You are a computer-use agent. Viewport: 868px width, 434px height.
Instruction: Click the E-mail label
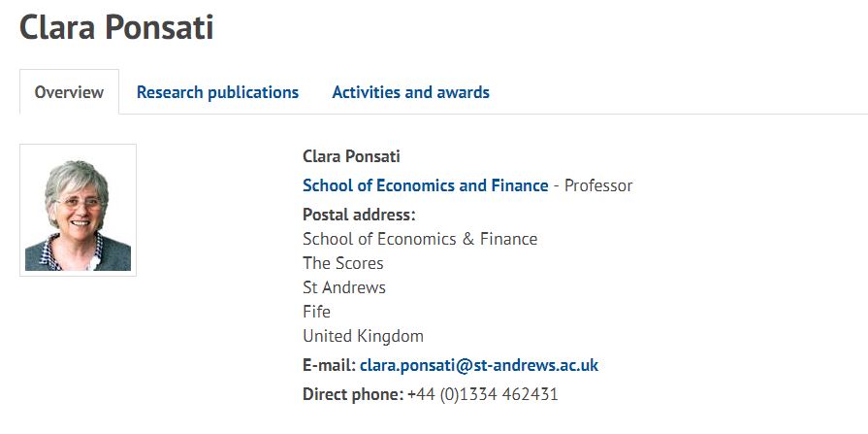pyautogui.click(x=330, y=365)
